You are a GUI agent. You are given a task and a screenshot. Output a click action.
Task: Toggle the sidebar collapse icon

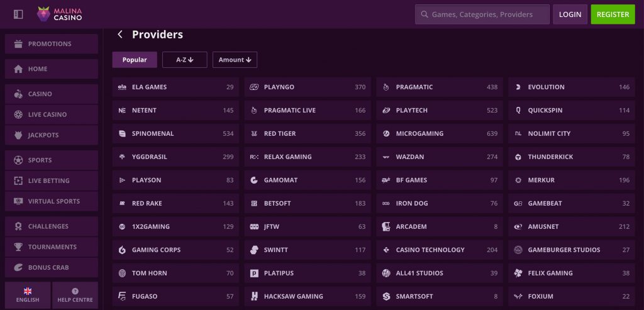18,14
